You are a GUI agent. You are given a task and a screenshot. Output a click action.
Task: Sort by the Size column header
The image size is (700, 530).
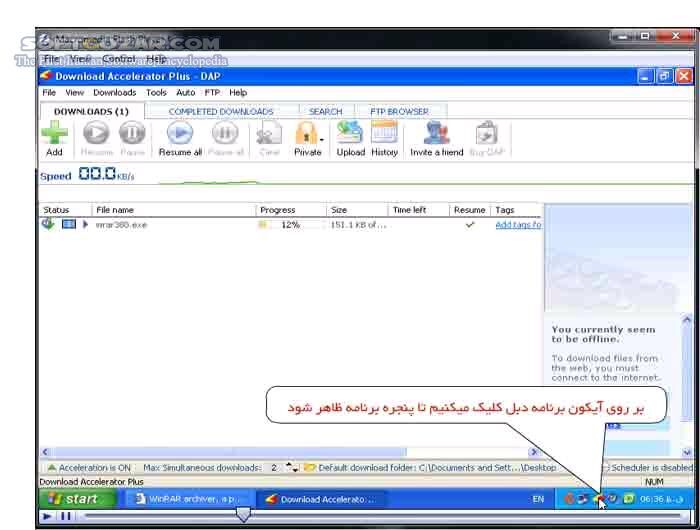(x=357, y=210)
